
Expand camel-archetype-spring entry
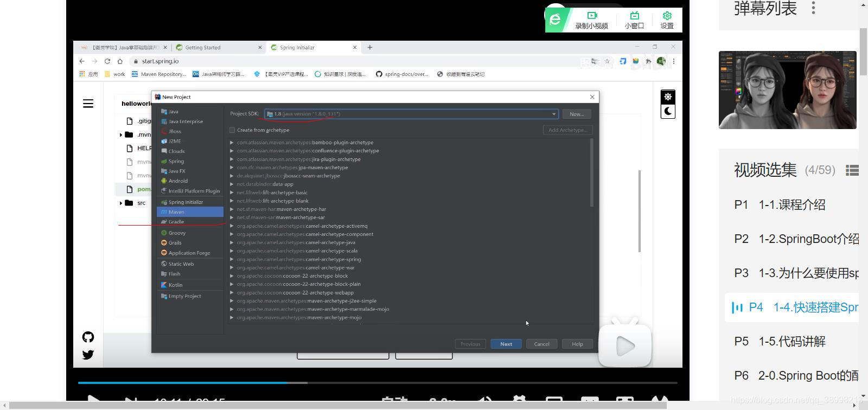point(232,259)
